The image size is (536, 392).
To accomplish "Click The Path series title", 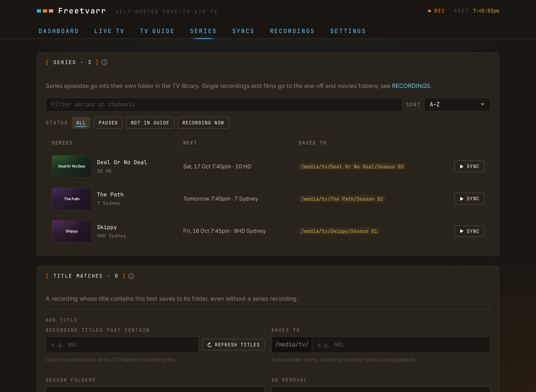I will pos(110,195).
